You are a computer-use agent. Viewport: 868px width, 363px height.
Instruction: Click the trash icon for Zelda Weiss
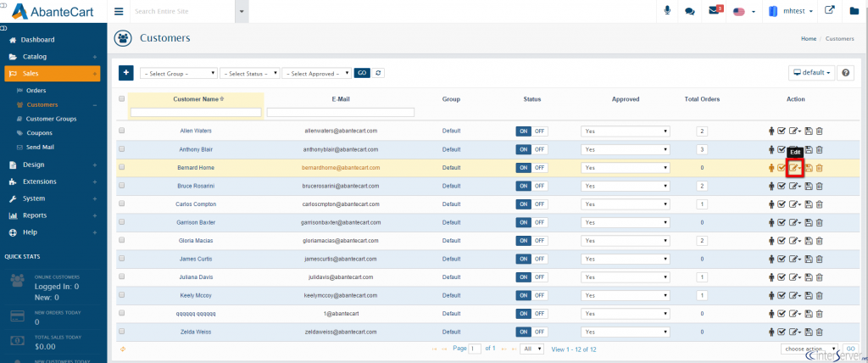[x=820, y=332]
